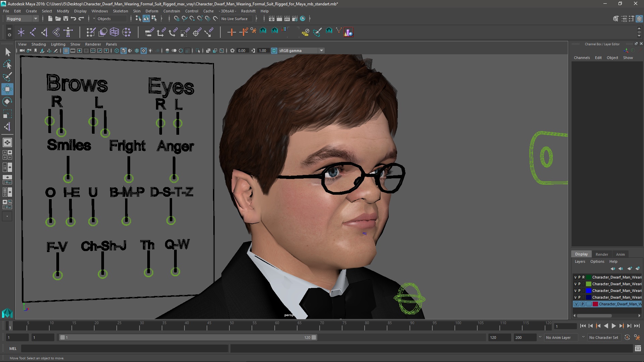Screen dimensions: 644x362
Task: Open the Quick Rig humanoid figure icon
Action: point(68,32)
